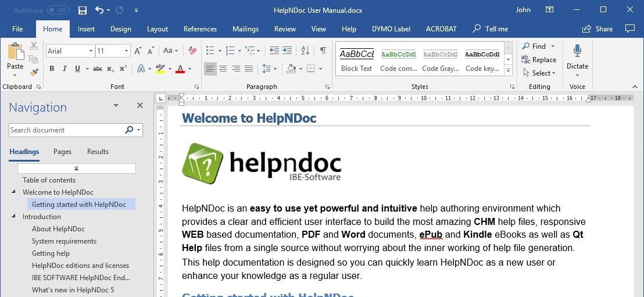Open Ribbon Display Options icon

pos(549,9)
